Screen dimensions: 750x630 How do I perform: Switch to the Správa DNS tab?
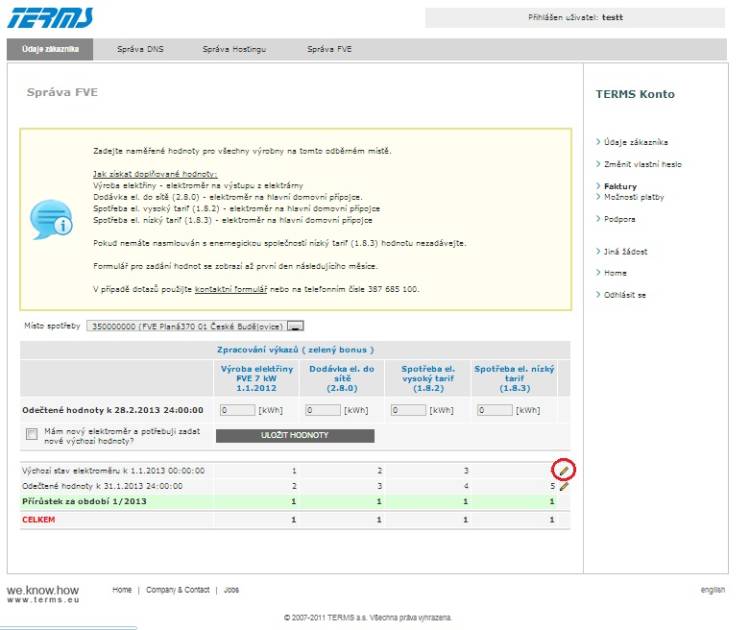140,49
